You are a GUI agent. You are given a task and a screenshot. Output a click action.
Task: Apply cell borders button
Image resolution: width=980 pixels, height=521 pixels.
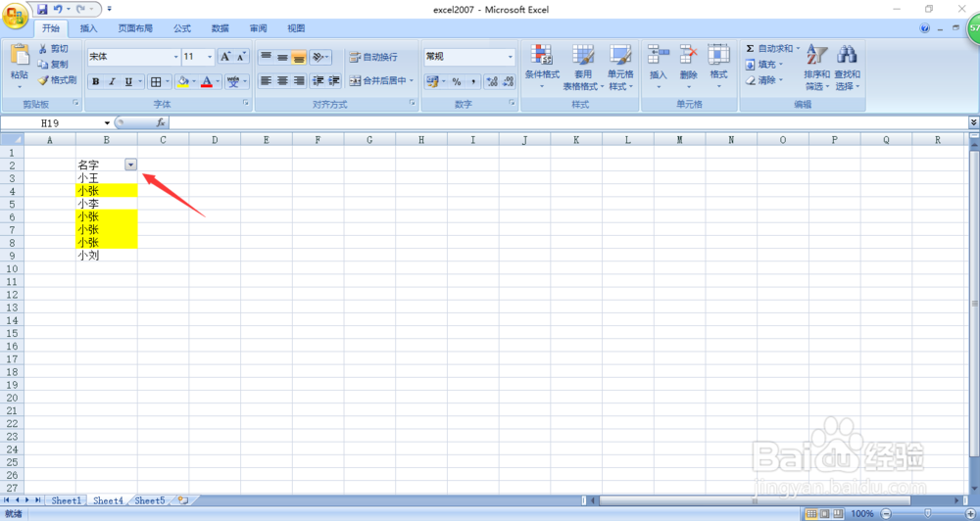click(x=156, y=81)
